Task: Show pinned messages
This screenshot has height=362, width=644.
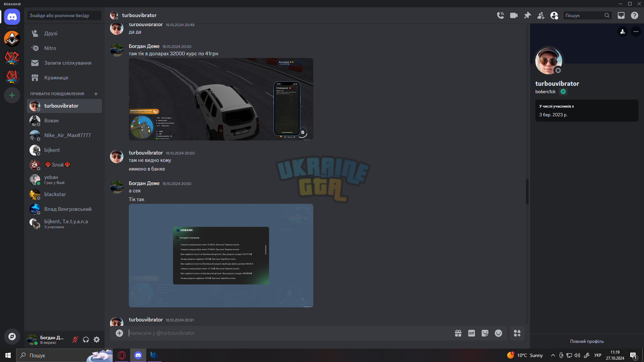Action: (x=527, y=15)
